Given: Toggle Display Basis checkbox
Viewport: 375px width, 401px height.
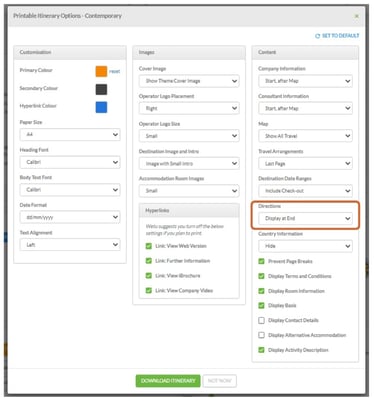Looking at the screenshot, I should [x=261, y=305].
